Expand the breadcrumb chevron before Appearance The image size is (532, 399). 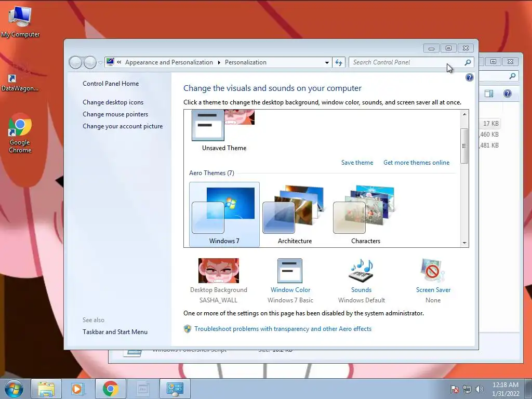tap(119, 62)
